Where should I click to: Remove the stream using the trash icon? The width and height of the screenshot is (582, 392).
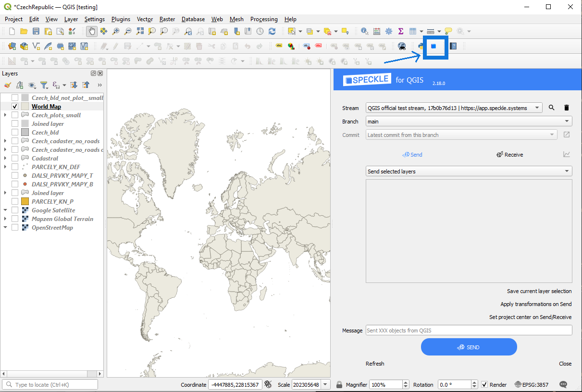tap(567, 108)
